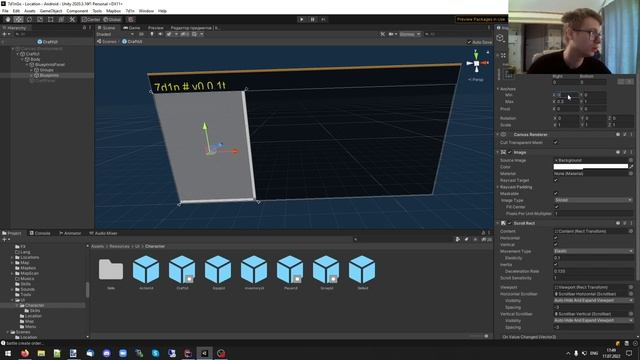
Task: Collapse the Canvas Renderer component foldout
Action: pyautogui.click(x=498, y=134)
